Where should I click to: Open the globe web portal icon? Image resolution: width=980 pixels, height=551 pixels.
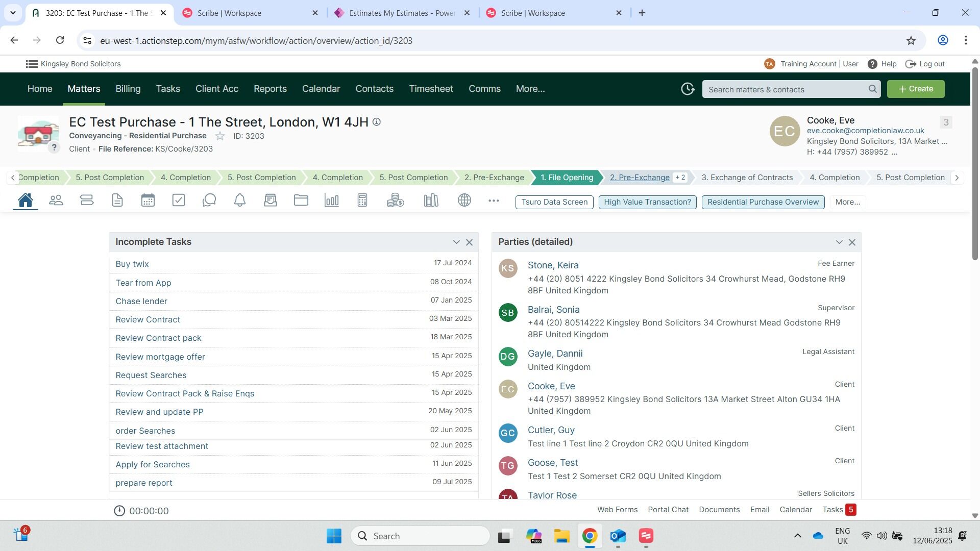pyautogui.click(x=464, y=201)
